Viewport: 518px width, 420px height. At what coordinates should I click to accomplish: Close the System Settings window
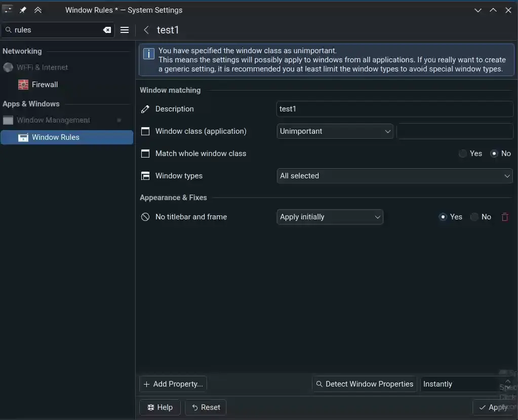508,10
